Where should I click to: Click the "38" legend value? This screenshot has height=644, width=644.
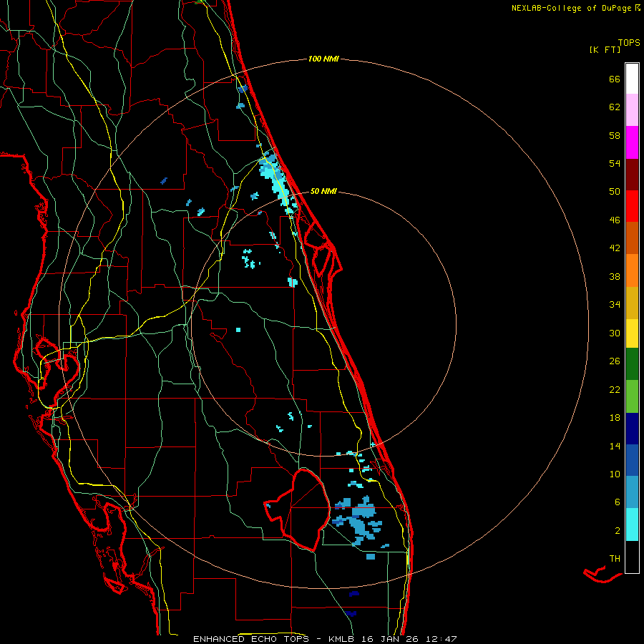point(615,276)
